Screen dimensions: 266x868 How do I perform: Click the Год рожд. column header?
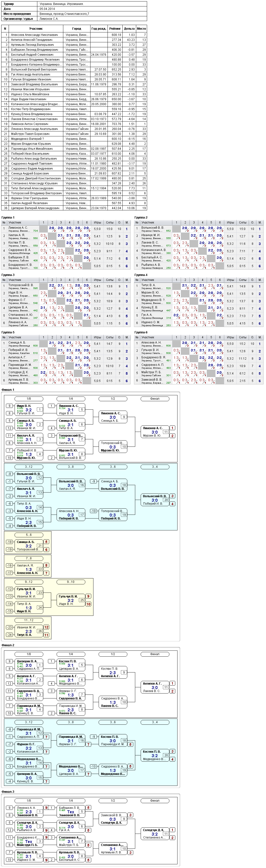tap(99, 29)
